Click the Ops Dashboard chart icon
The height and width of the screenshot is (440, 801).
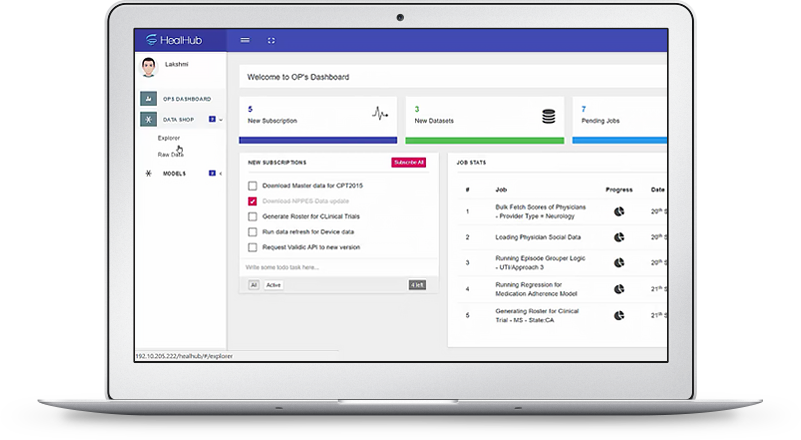click(x=149, y=99)
